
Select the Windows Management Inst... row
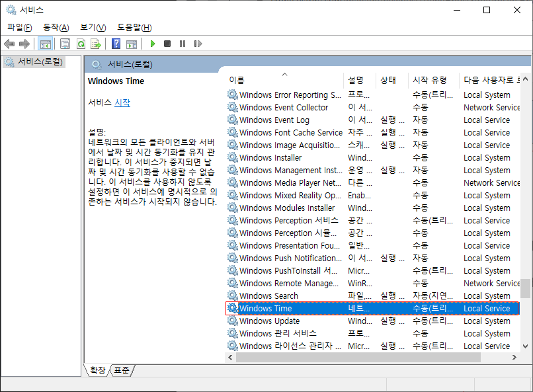pyautogui.click(x=372, y=170)
